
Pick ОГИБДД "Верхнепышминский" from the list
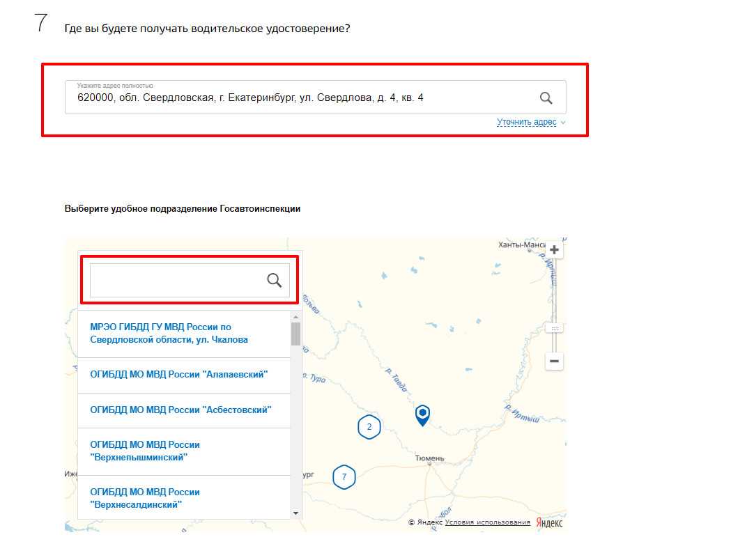coord(145,451)
